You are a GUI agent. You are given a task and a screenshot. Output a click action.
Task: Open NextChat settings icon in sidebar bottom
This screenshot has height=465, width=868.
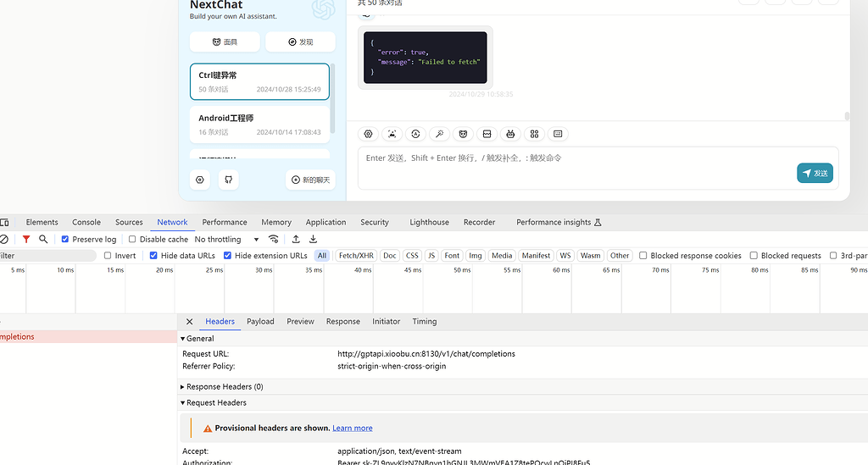[x=200, y=180]
